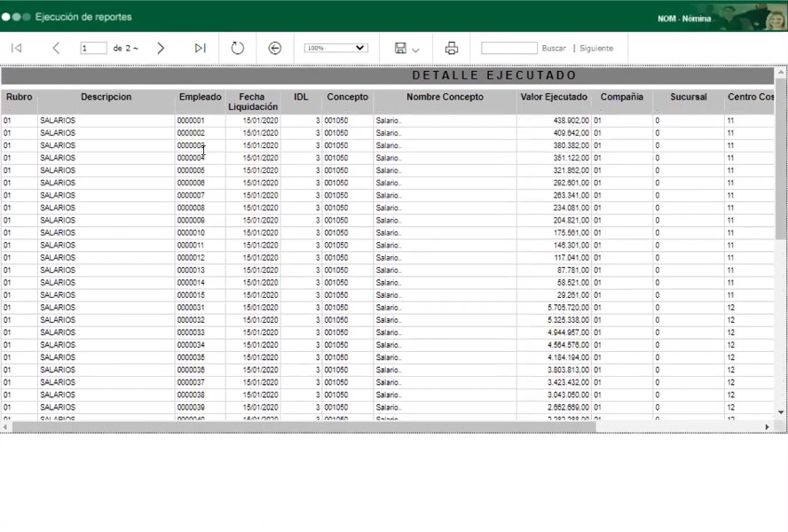This screenshot has height=532, width=788.
Task: Click the user avatar photo
Action: pos(776,20)
